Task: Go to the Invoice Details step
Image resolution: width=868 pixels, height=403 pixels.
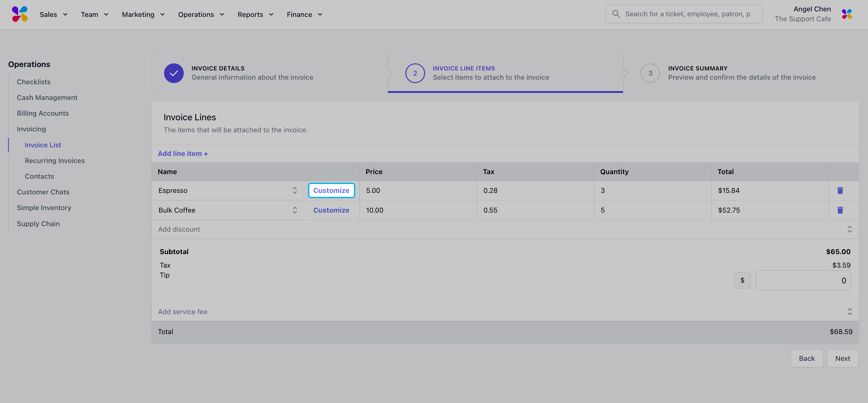Action: click(x=269, y=73)
